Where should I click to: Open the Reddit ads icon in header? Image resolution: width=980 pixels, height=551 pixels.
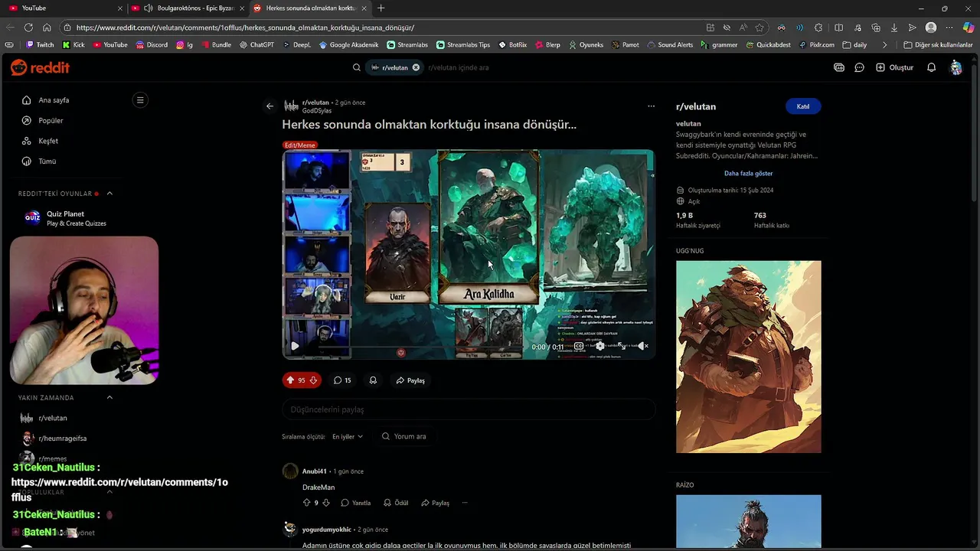(839, 67)
